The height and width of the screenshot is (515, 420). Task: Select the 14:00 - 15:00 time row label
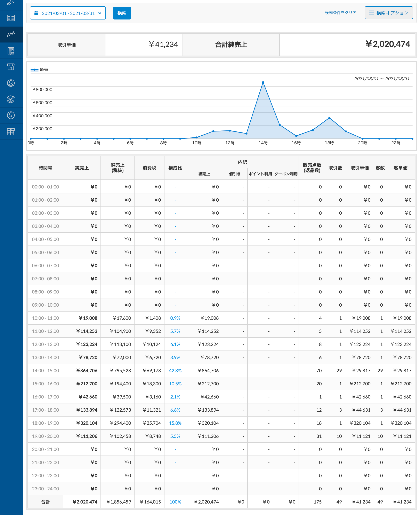(x=46, y=371)
